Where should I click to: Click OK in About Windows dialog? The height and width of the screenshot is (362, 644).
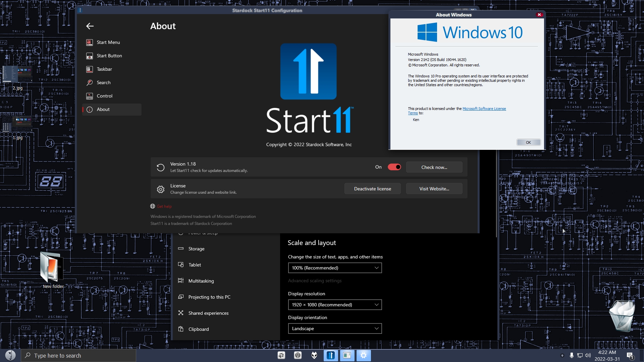click(528, 142)
